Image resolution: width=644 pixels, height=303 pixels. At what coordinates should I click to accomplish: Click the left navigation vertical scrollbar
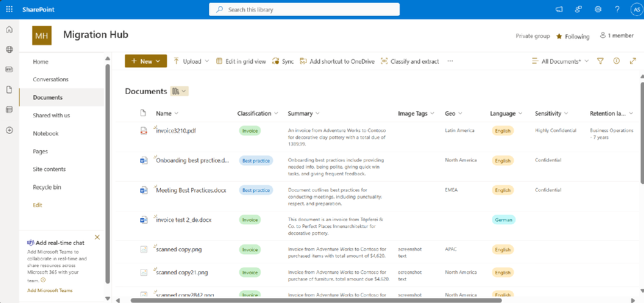(x=108, y=173)
